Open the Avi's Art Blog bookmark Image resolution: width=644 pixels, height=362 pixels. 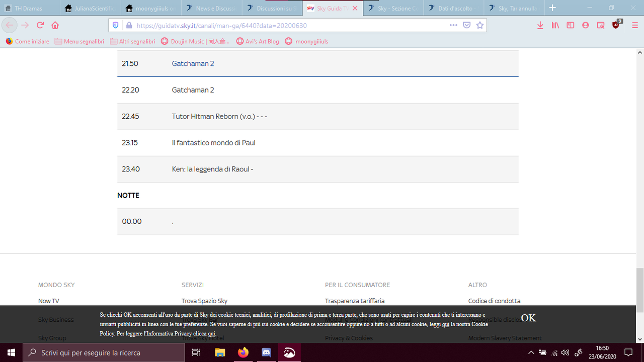pos(258,41)
